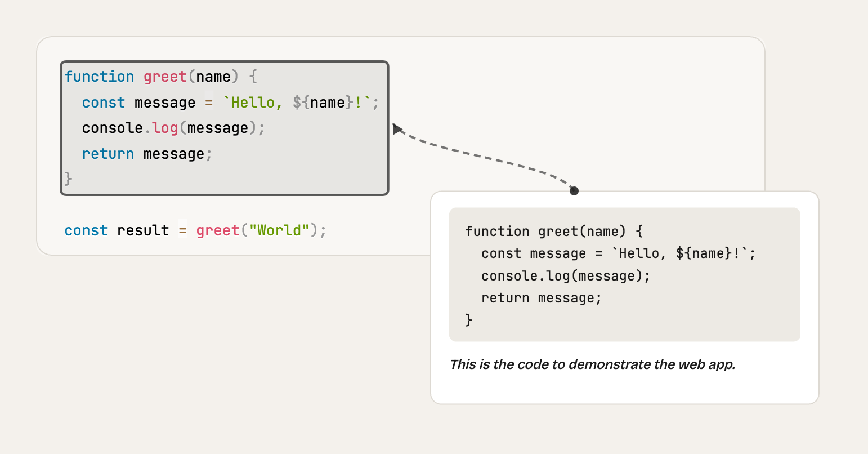The width and height of the screenshot is (868, 454).
Task: Click the black dot anchor on the annotation card
Action: click(574, 191)
